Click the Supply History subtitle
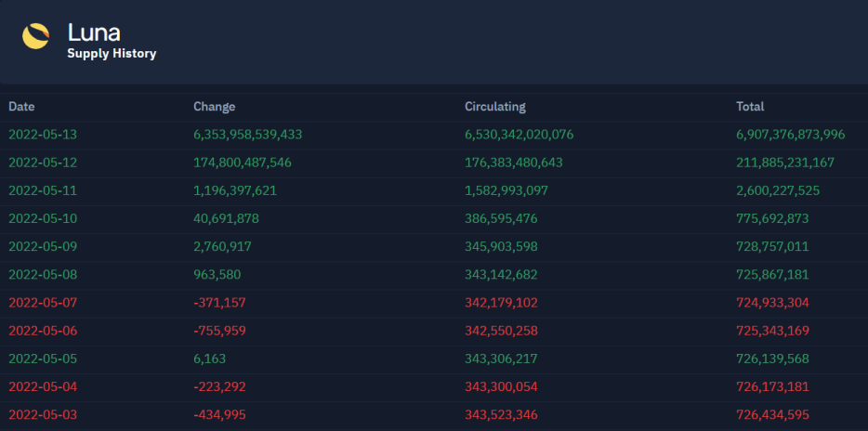The width and height of the screenshot is (868, 431). 112,54
